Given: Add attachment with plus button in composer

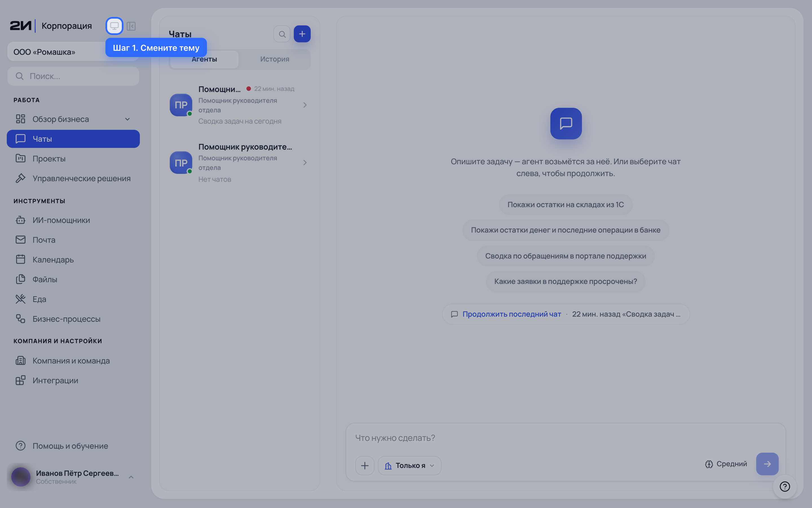Looking at the screenshot, I should click(x=365, y=466).
